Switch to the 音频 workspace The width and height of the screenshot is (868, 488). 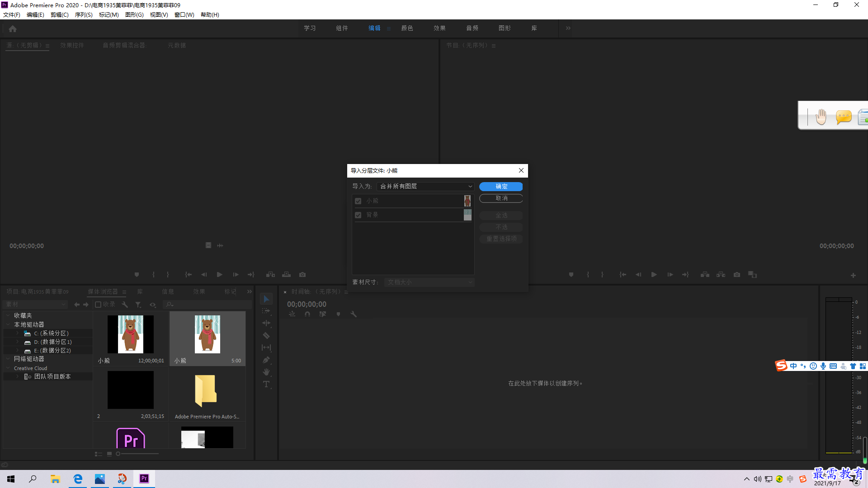pos(472,28)
